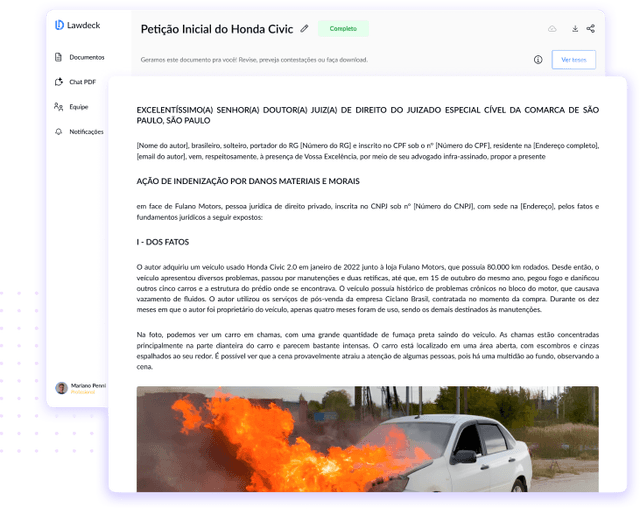Click the paragraph starting 'Na foto, podemos ver'

point(367,351)
